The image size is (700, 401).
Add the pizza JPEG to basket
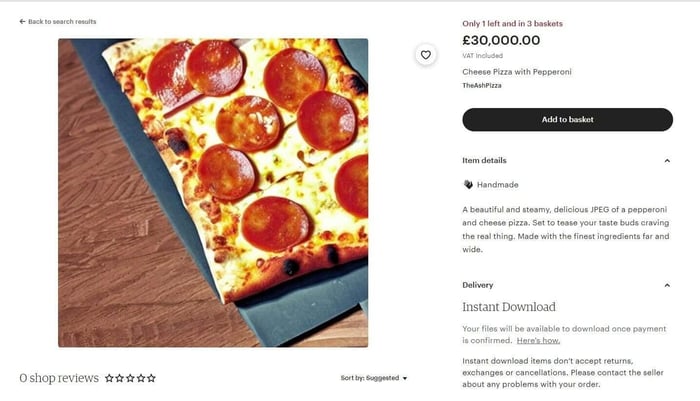(567, 119)
